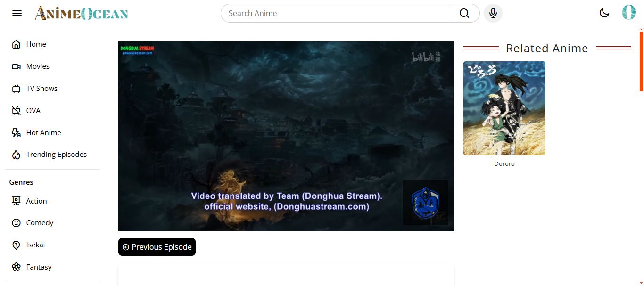Activate voice search microphone
The image size is (644, 286).
493,13
